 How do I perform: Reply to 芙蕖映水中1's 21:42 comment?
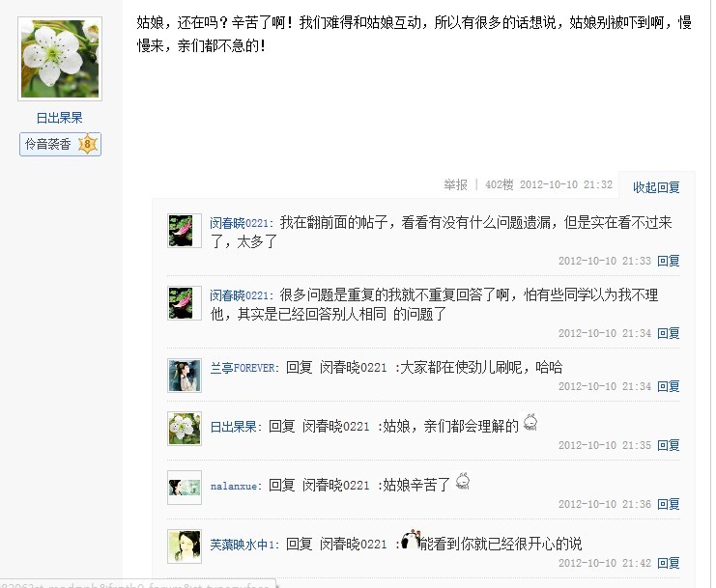point(668,563)
